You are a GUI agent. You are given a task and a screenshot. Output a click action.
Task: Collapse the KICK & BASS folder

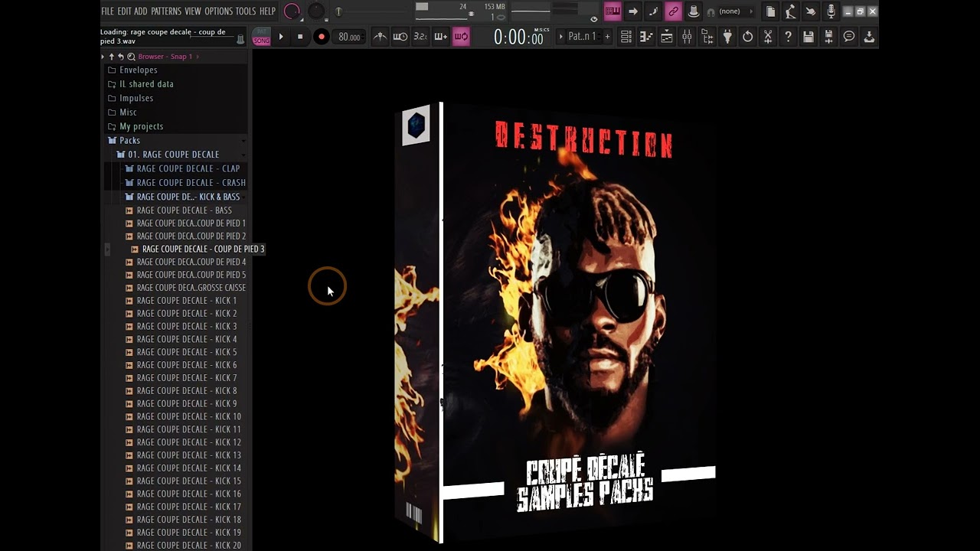point(183,197)
